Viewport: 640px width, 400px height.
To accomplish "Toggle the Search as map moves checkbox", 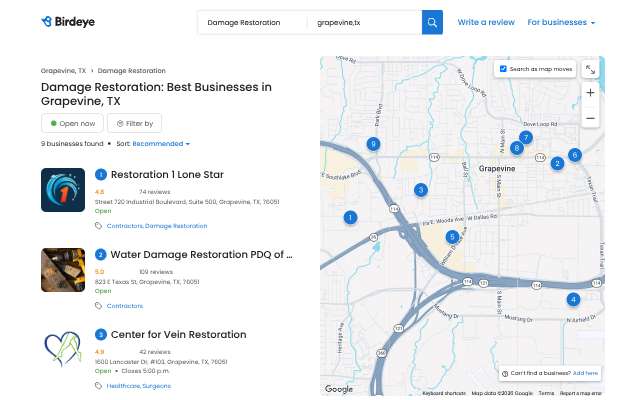I will 503,69.
